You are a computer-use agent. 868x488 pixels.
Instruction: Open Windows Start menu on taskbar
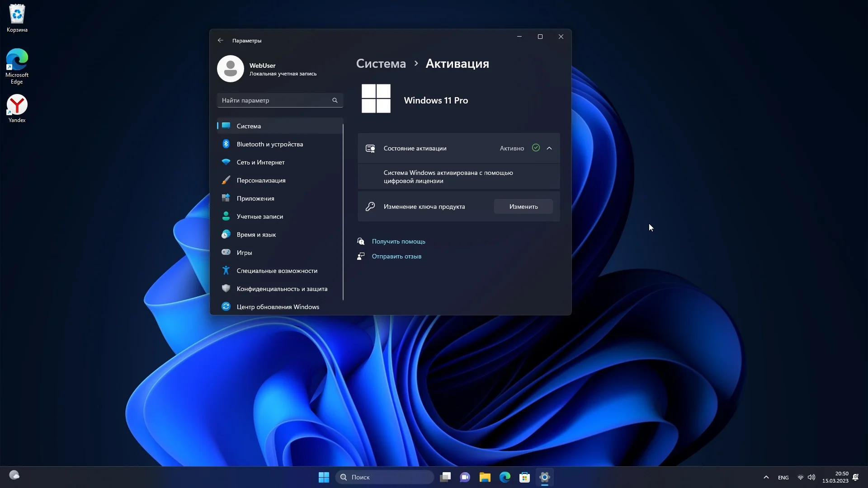[x=324, y=477]
